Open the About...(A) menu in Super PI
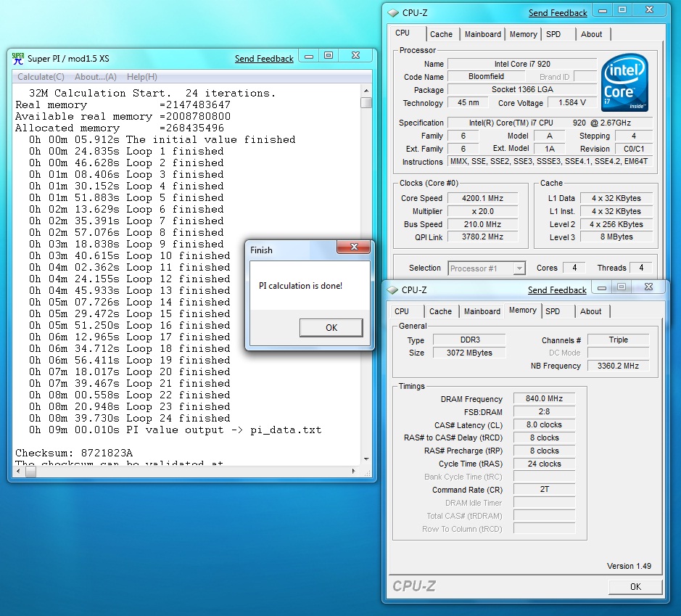The image size is (681, 616). [x=96, y=77]
